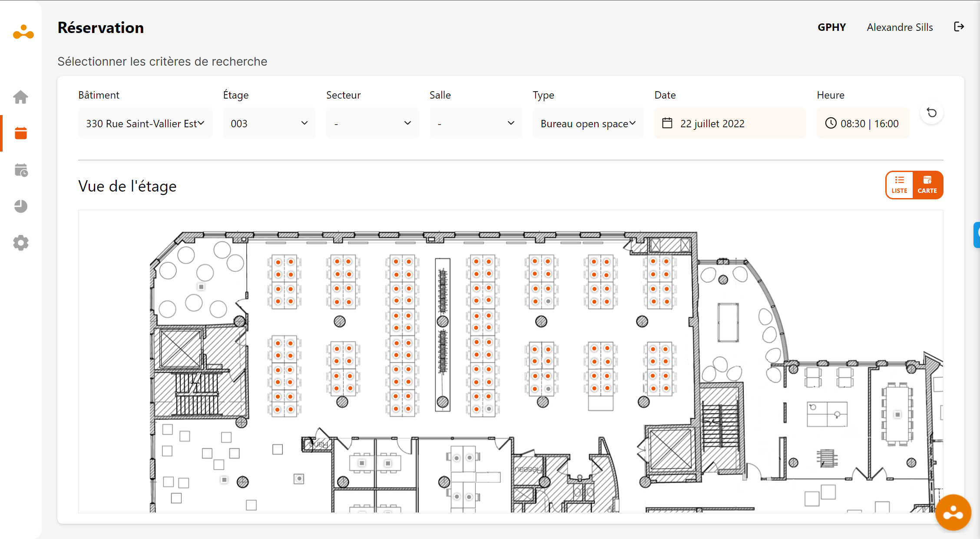Open the Type dropdown showing Bureau open space
This screenshot has height=539, width=980.
pos(588,123)
